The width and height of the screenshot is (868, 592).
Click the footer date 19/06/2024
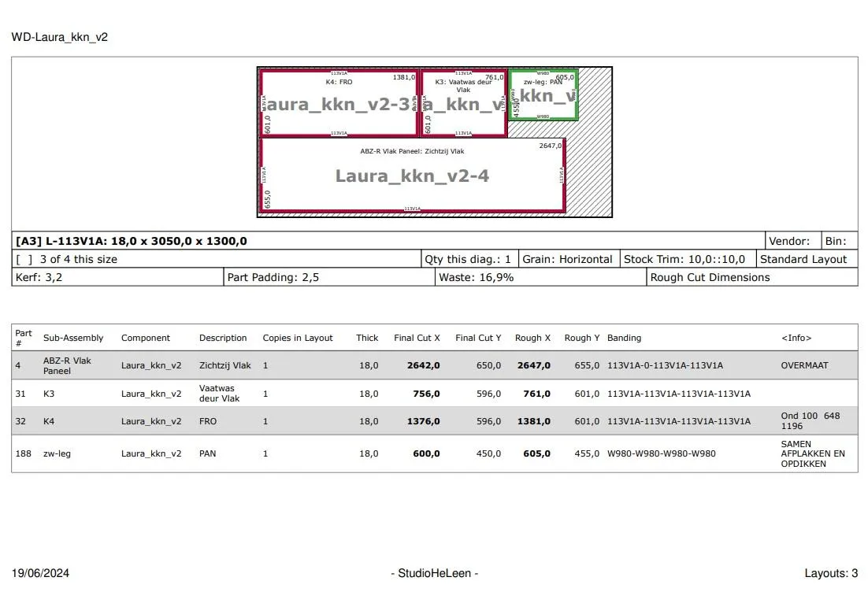pyautogui.click(x=40, y=573)
